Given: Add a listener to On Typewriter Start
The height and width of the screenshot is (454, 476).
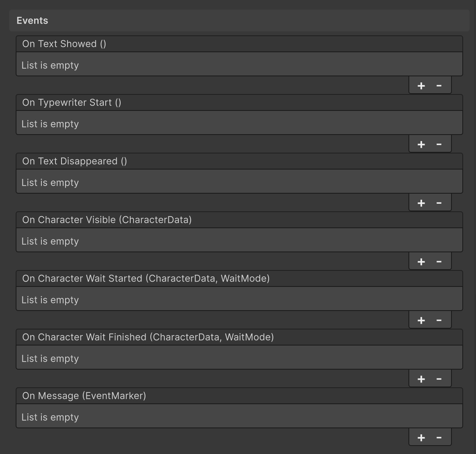Looking at the screenshot, I should (x=421, y=144).
